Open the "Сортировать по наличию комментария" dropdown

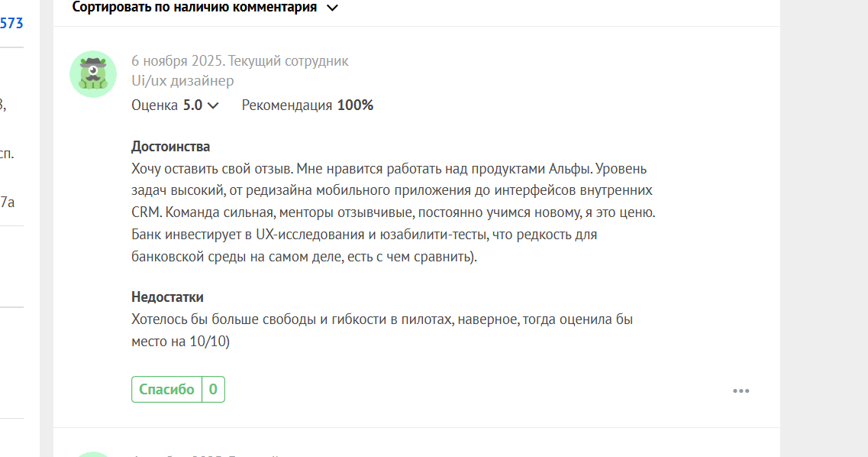click(x=195, y=8)
